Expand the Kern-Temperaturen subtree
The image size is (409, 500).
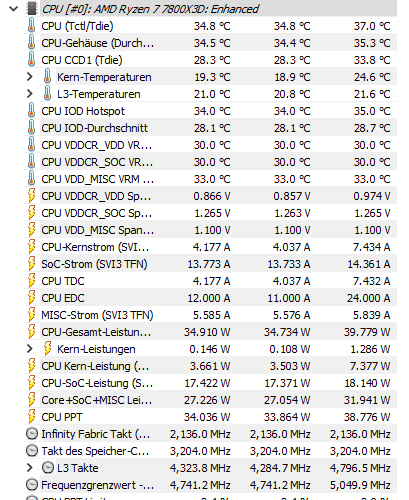tap(30, 77)
